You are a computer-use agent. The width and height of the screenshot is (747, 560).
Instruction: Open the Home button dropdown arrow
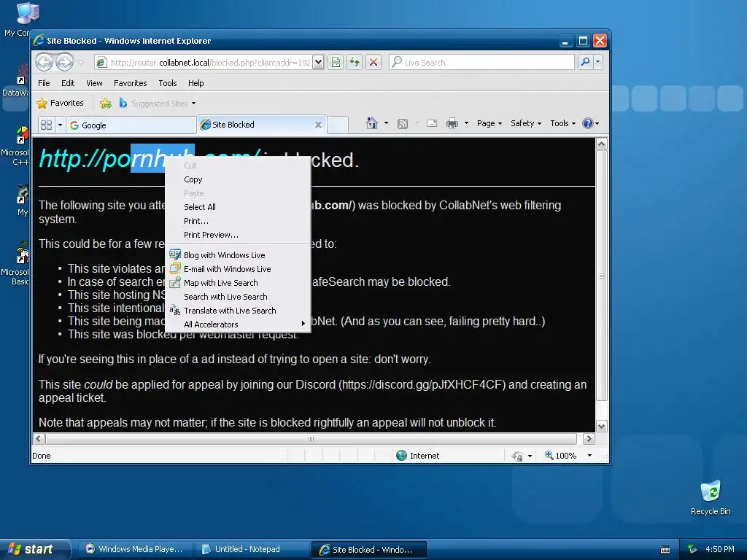386,123
